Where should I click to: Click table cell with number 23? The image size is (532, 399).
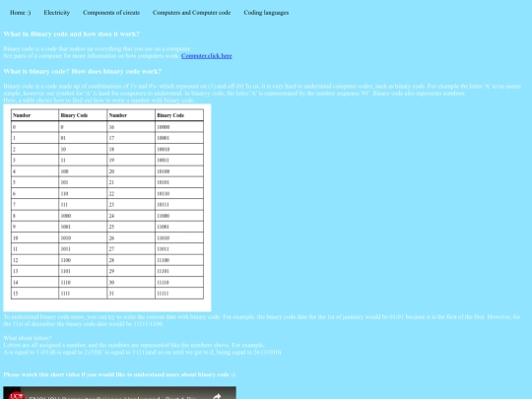click(x=131, y=205)
